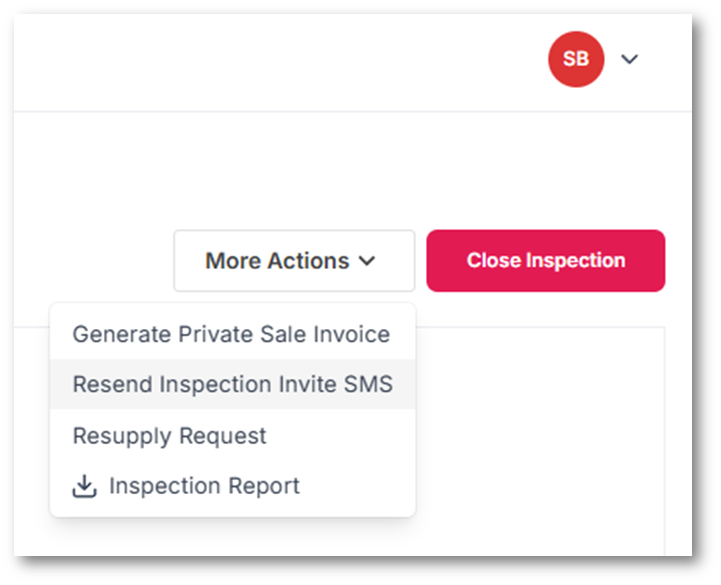The height and width of the screenshot is (585, 721).
Task: Click the chevron arrow on More Actions
Action: coord(367,261)
